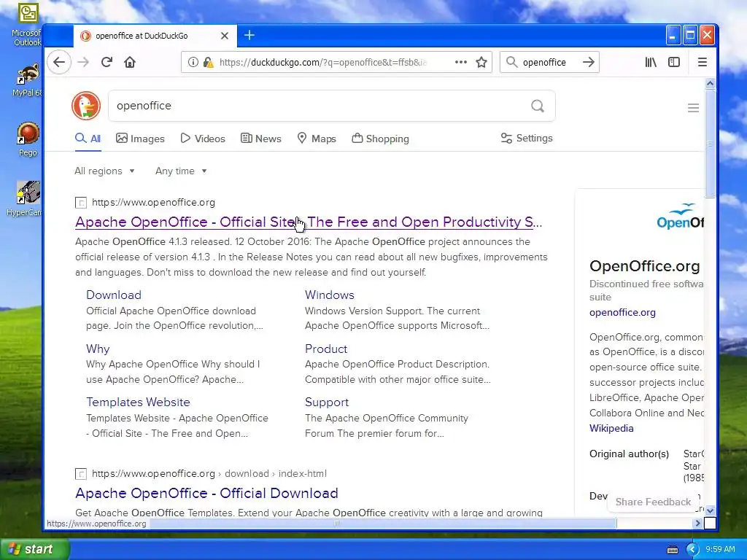Click the DuckDuckGo duck logo
Image resolution: width=747 pixels, height=560 pixels.
[86, 106]
